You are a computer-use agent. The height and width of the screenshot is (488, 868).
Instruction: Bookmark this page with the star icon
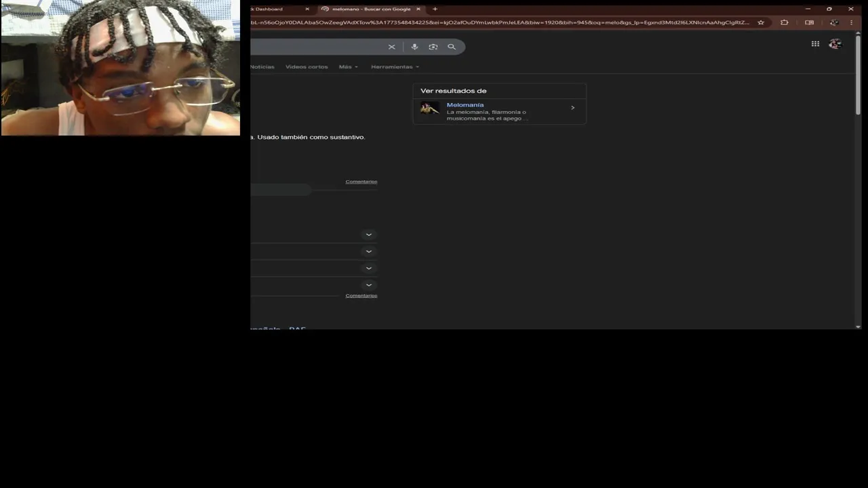click(761, 22)
